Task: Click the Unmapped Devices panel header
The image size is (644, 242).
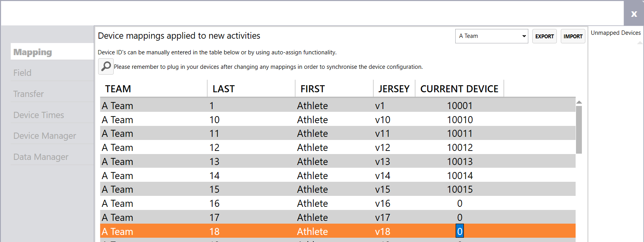Action: click(615, 33)
